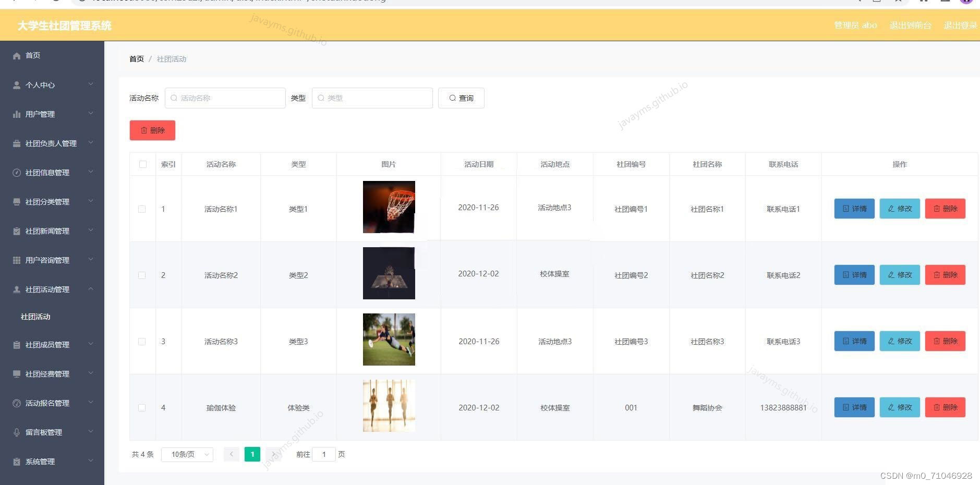The image size is (980, 485).
Task: Click 首页 in the breadcrumb
Action: pyautogui.click(x=137, y=59)
